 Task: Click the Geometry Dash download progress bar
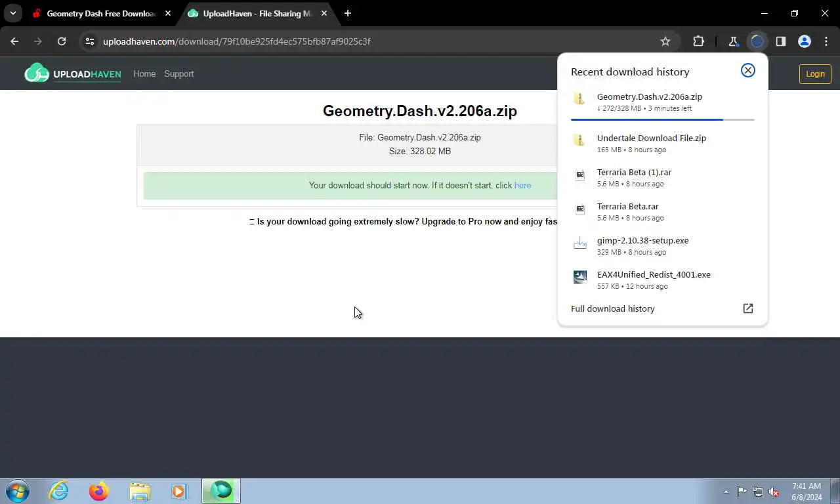(x=663, y=119)
